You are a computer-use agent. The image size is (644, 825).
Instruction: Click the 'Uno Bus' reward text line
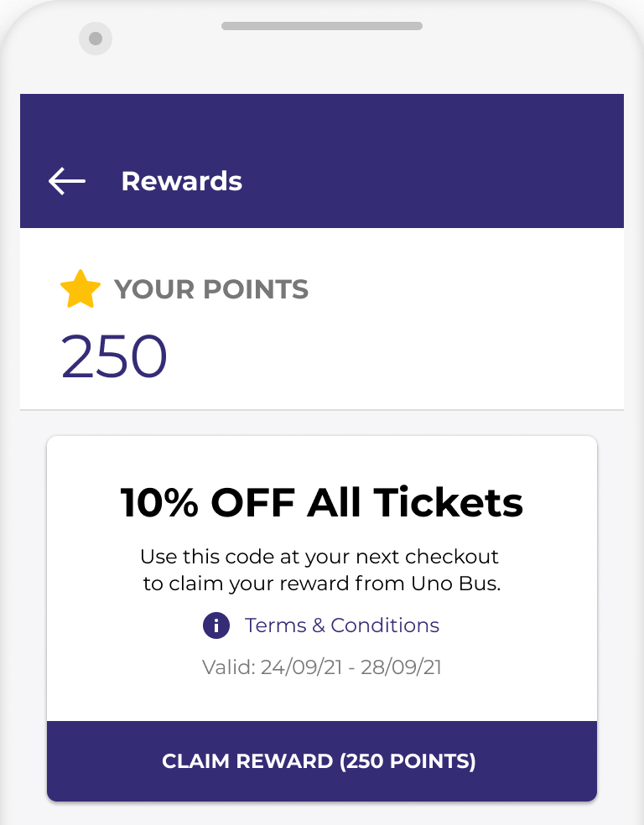(x=322, y=584)
